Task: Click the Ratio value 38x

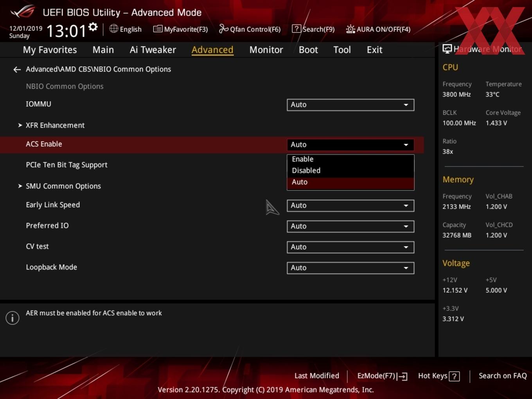Action: click(448, 152)
